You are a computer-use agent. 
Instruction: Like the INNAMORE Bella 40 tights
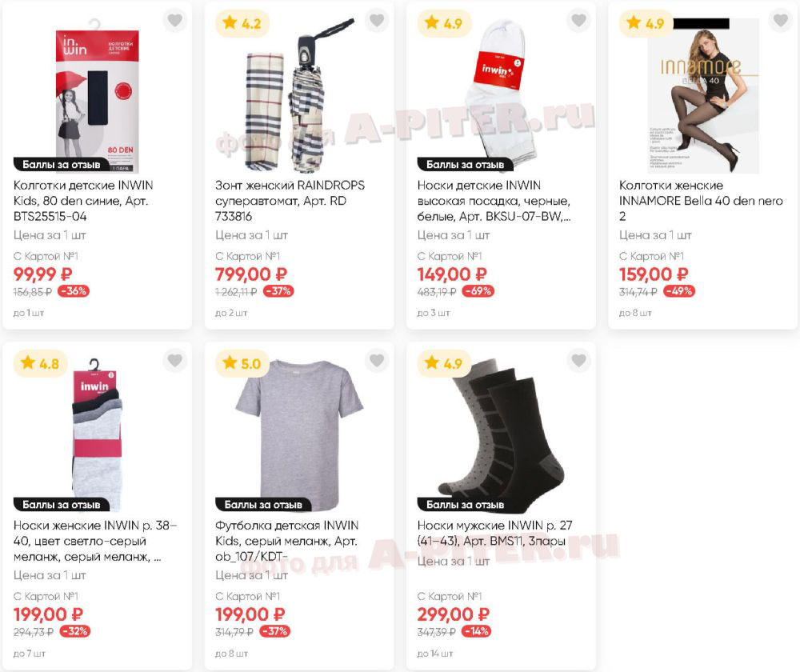[x=781, y=21]
